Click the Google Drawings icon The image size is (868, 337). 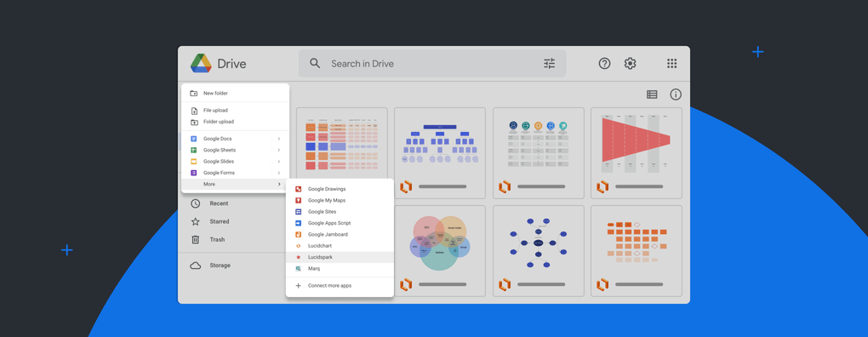click(x=299, y=189)
